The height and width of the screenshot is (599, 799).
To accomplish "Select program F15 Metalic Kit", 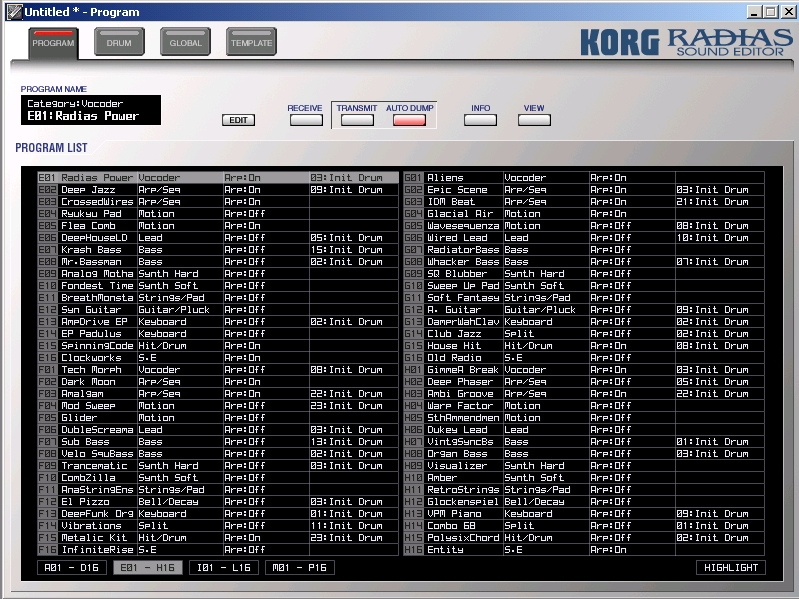I will click(218, 538).
